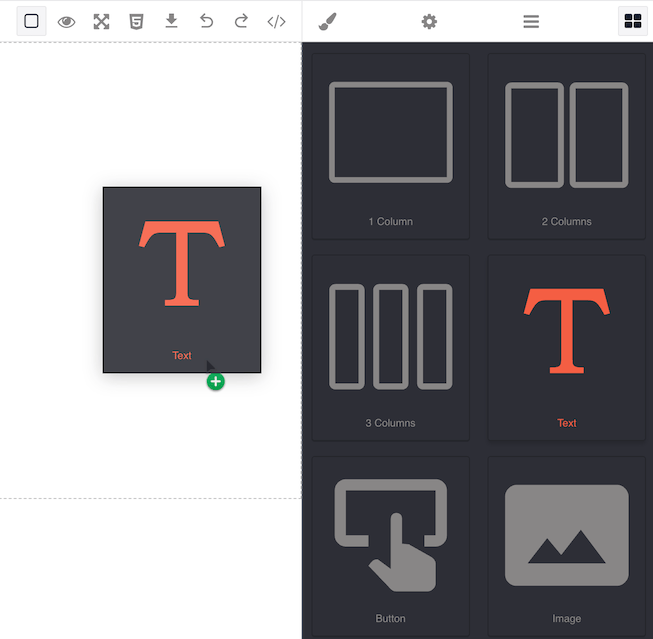The width and height of the screenshot is (653, 639).
Task: Enter fullscreen mode with the arrows icon
Action: [x=102, y=22]
